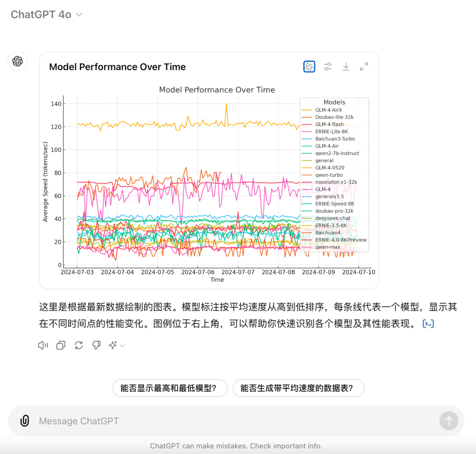Image resolution: width=476 pixels, height=454 pixels.
Task: Click the GLM-4-AirX legend color line
Action: (x=306, y=110)
